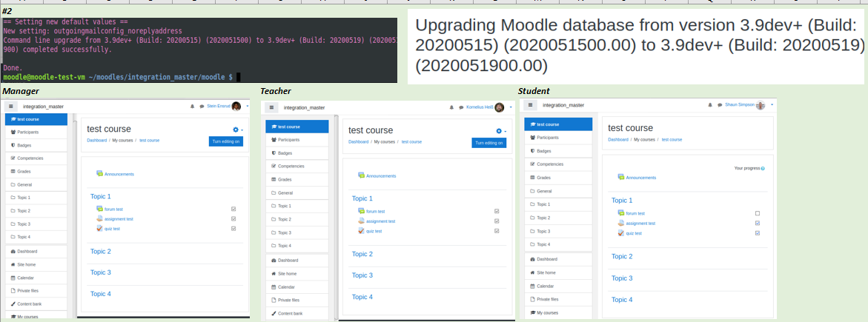Select General in Teacher sidebar
The image size is (868, 322).
297,192
